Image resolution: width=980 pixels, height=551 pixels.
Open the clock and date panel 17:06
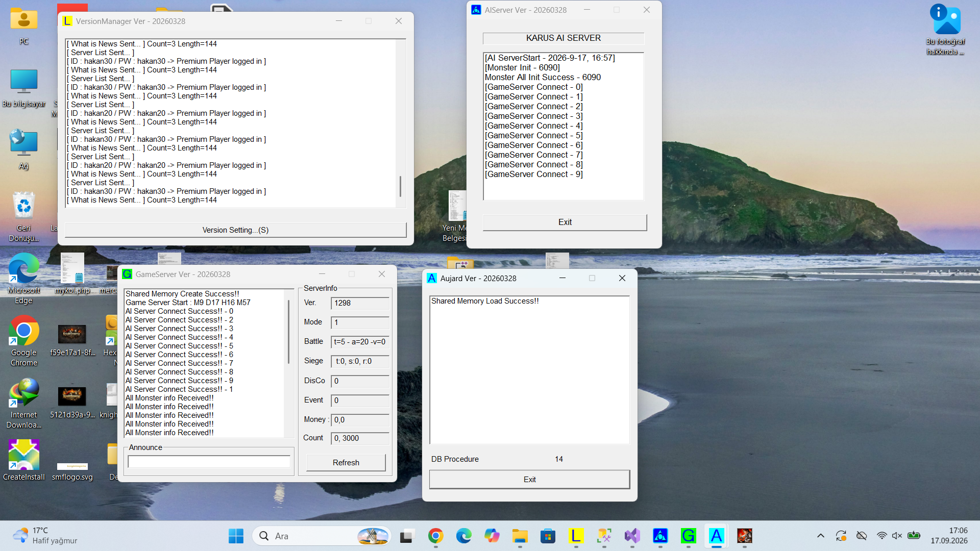pos(949,536)
